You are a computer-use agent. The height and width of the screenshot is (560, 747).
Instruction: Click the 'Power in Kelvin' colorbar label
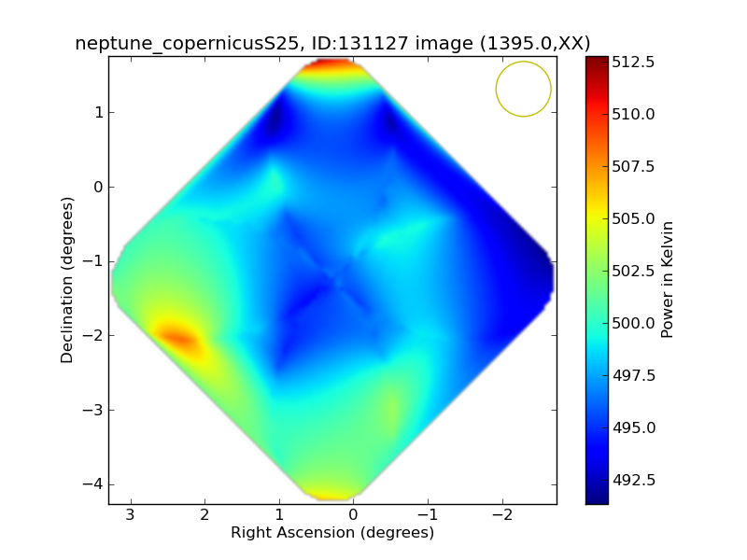(x=667, y=280)
